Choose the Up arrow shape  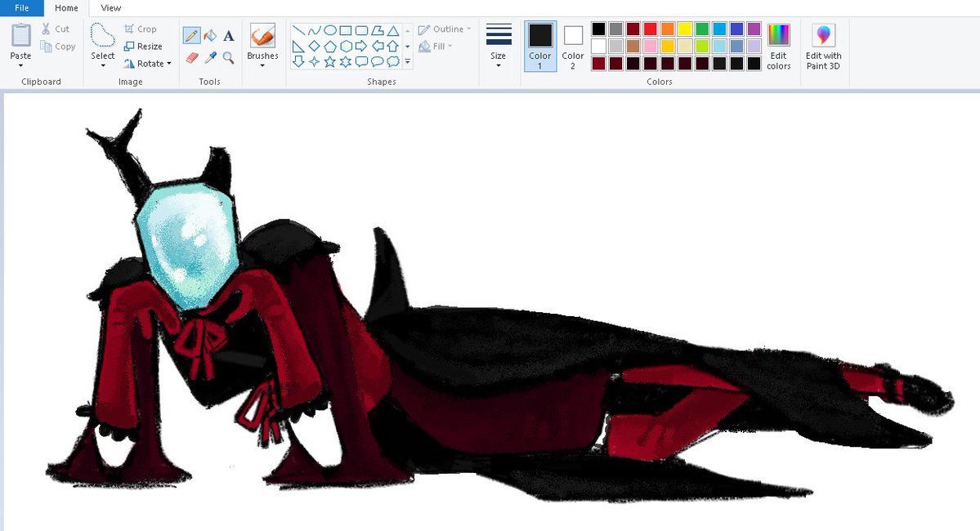[x=392, y=46]
